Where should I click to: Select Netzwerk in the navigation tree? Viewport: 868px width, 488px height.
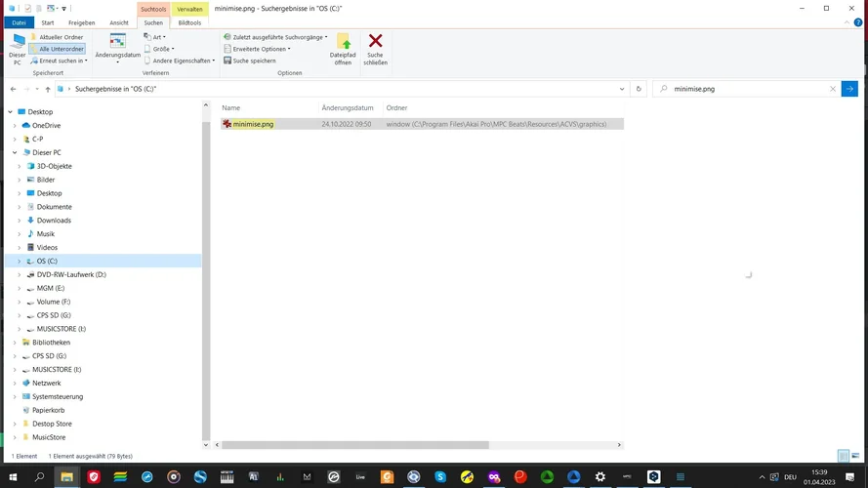(47, 383)
